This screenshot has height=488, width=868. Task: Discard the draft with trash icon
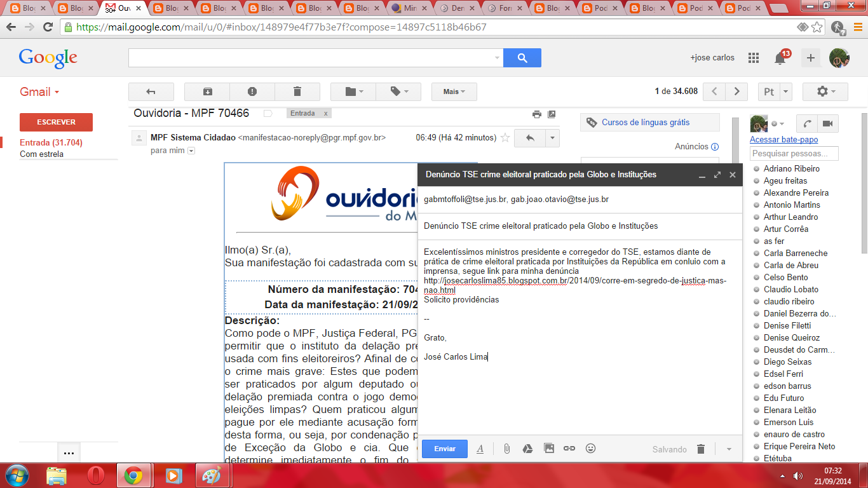coord(701,449)
